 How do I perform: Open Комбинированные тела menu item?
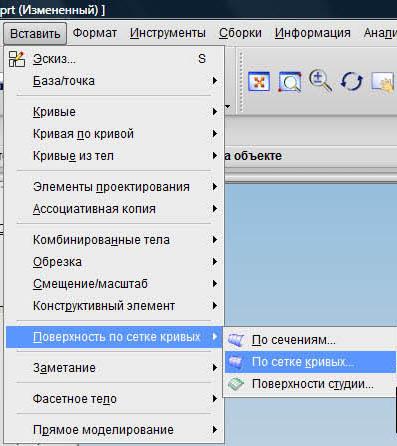(114, 240)
